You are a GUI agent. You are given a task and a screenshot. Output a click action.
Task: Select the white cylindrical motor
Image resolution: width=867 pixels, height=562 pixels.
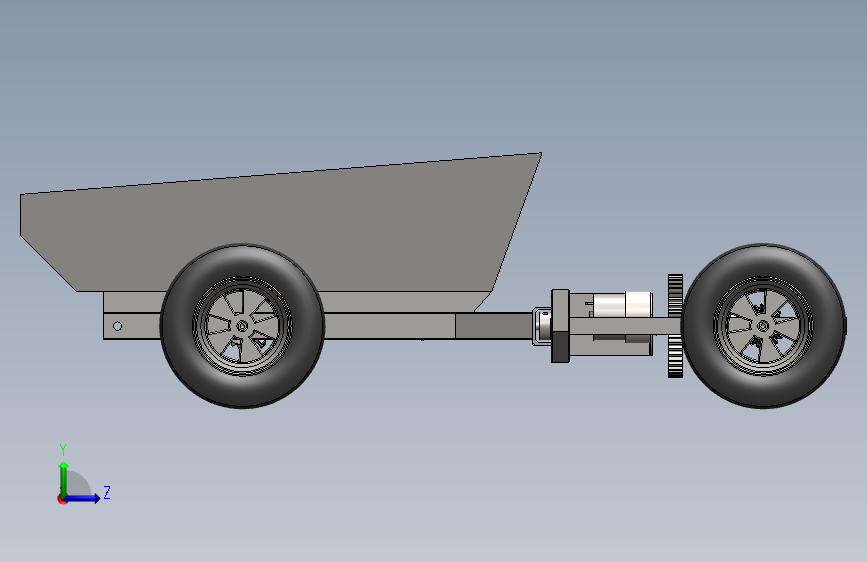tap(623, 304)
